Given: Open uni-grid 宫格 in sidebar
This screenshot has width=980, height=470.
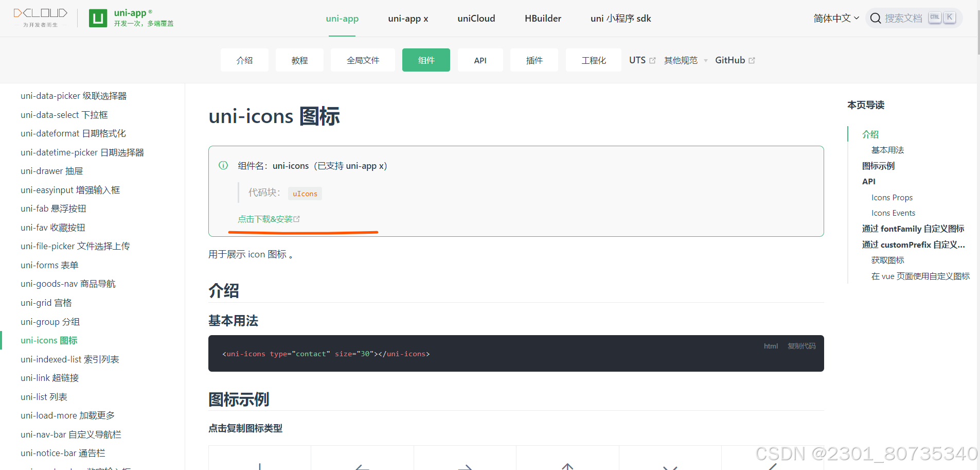Looking at the screenshot, I should point(46,303).
